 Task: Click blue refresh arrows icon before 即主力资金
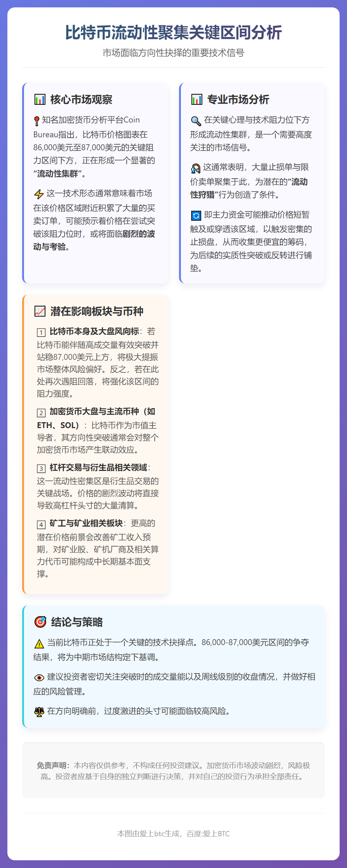196,216
